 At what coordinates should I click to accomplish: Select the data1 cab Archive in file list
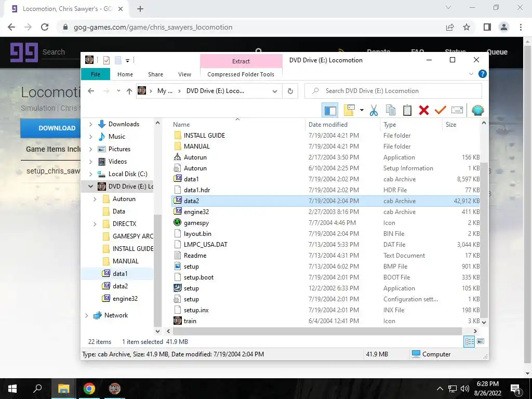tap(191, 179)
